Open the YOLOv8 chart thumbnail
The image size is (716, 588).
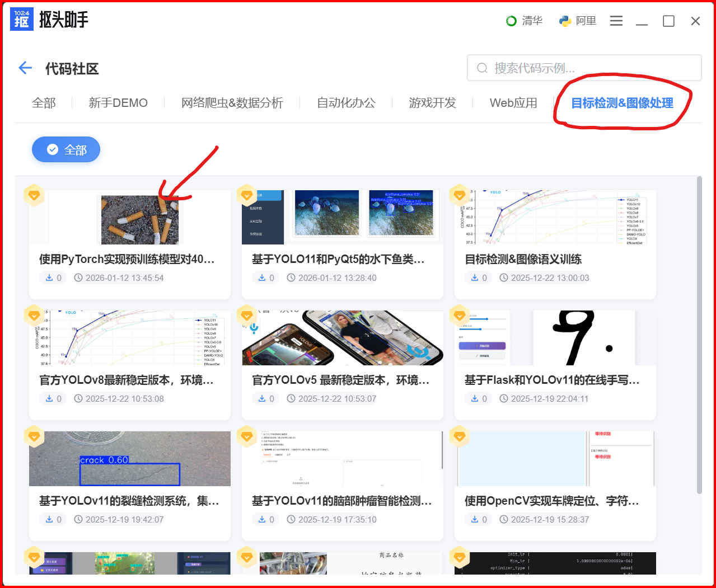point(130,338)
